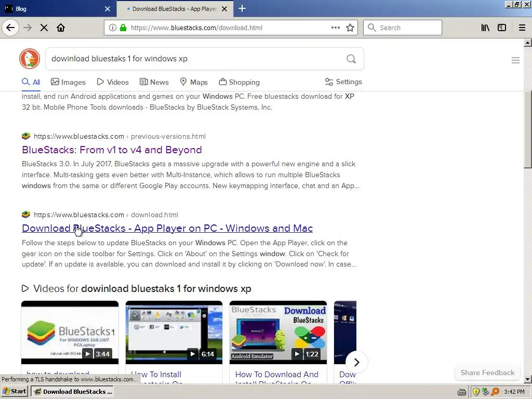Viewport: 532px width, 399px height.
Task: Open the Firefox home page icon
Action: click(61, 28)
